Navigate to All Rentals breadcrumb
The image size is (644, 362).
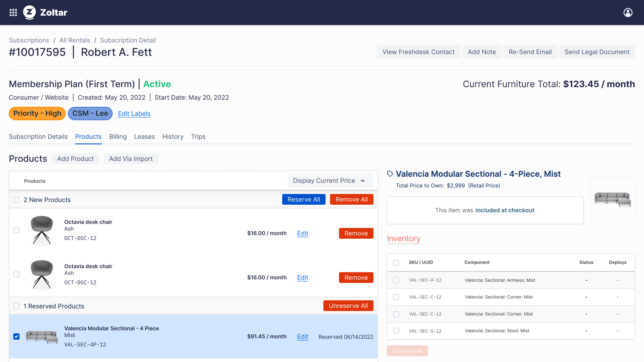tap(75, 40)
